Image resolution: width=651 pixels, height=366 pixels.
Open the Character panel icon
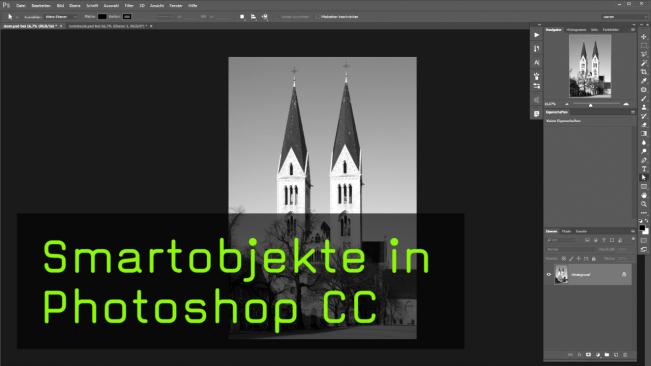tap(536, 62)
